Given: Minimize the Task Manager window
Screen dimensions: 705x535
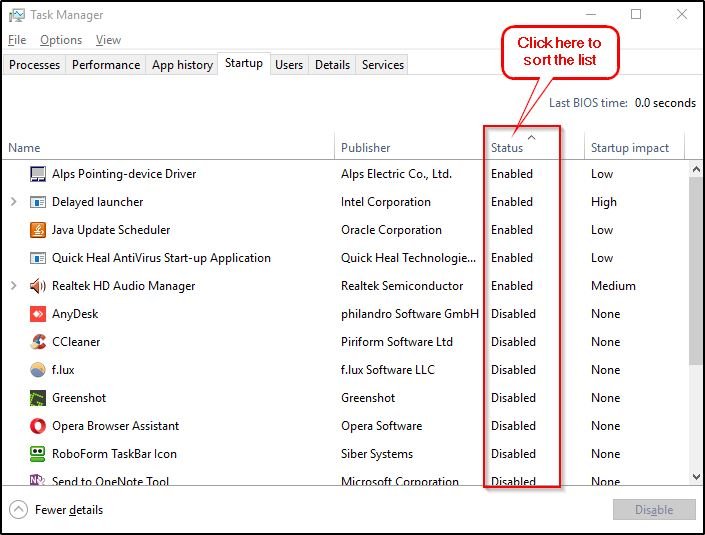Looking at the screenshot, I should point(591,14).
